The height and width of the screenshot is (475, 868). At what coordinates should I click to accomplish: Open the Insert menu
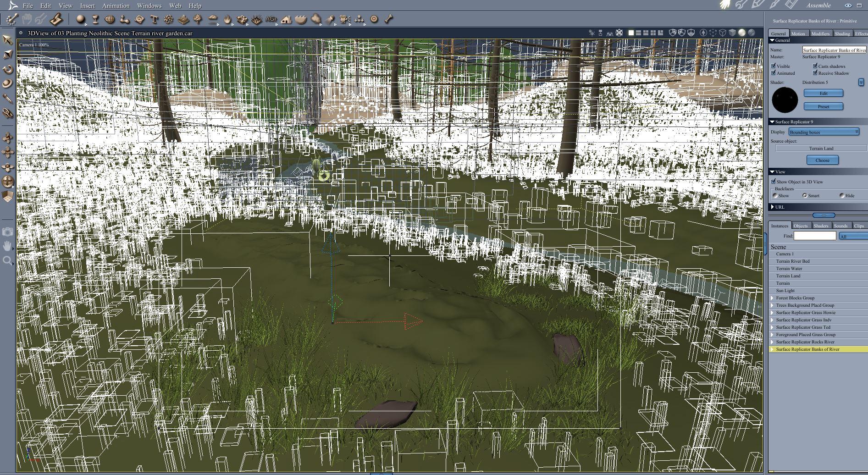point(87,6)
